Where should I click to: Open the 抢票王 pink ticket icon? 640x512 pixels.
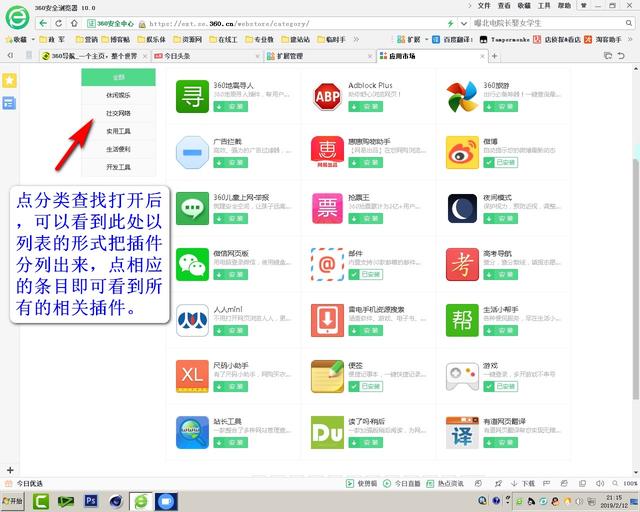[327, 208]
